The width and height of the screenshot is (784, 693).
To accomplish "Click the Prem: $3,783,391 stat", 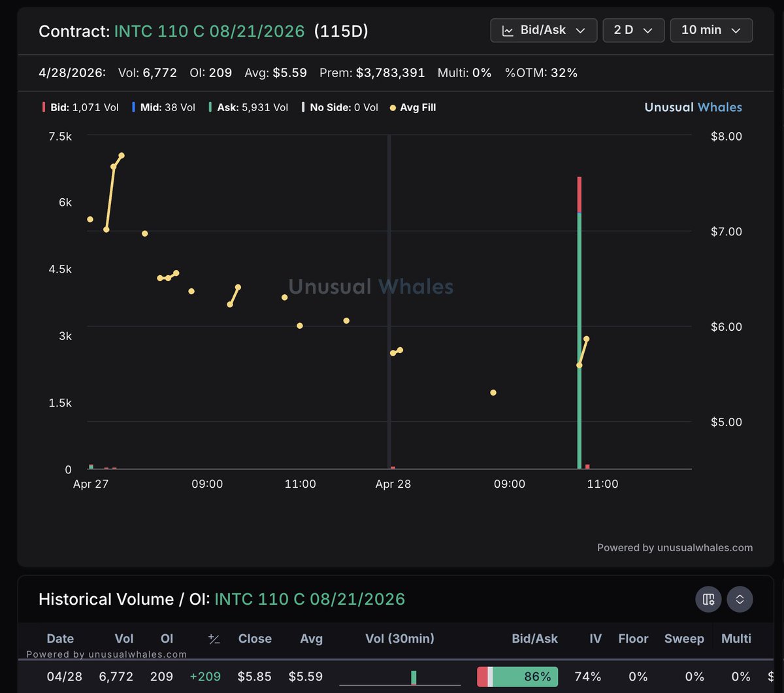I will coord(372,73).
